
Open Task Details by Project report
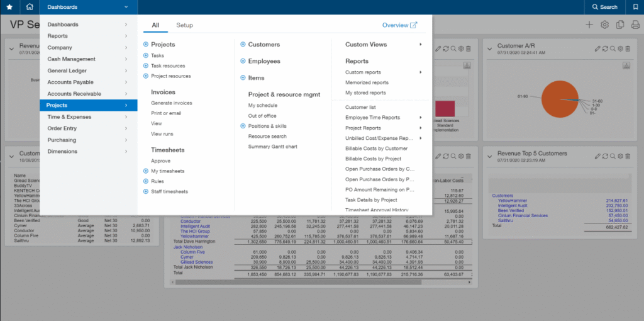click(371, 200)
